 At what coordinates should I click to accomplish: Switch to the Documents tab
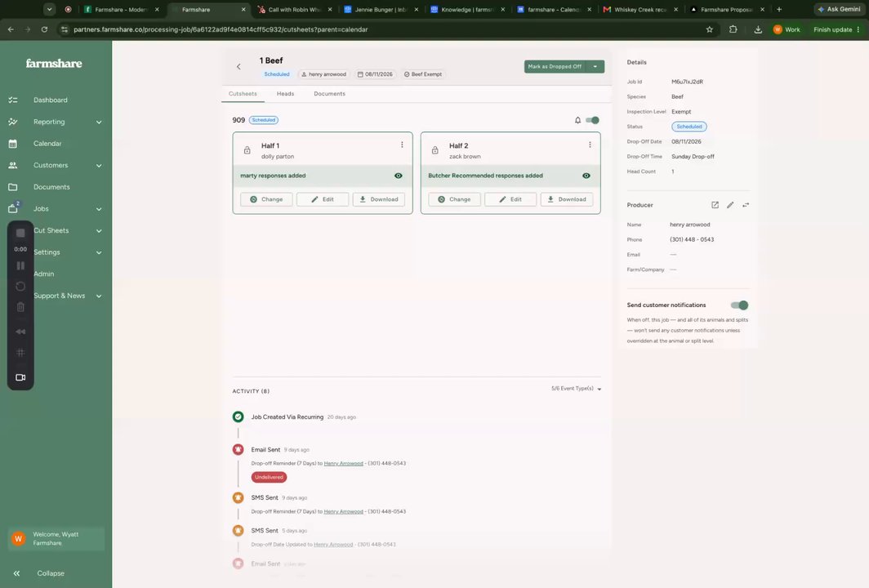pos(329,94)
